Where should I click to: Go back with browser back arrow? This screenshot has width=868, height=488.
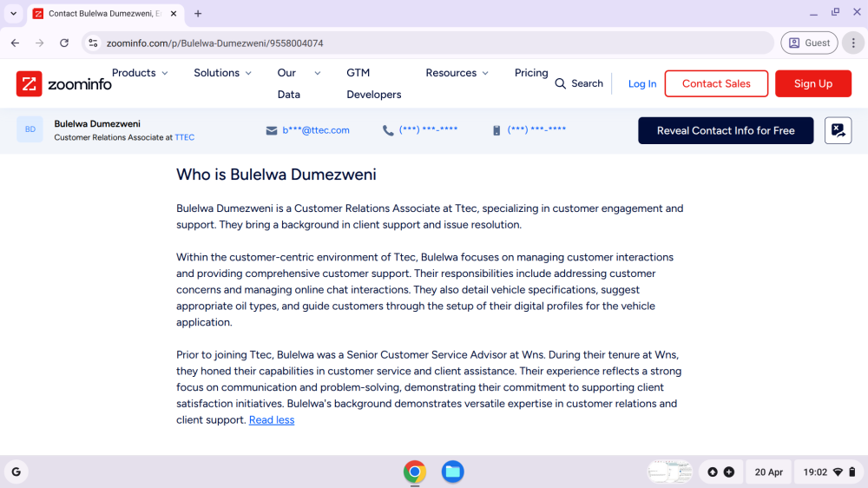click(15, 43)
